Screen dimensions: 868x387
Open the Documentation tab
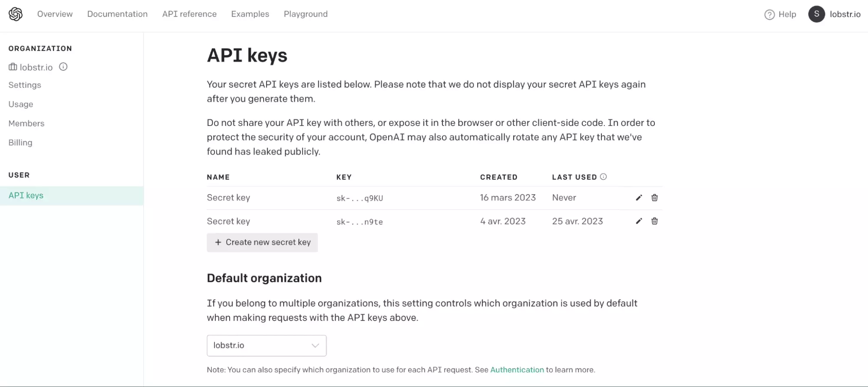[x=117, y=14]
